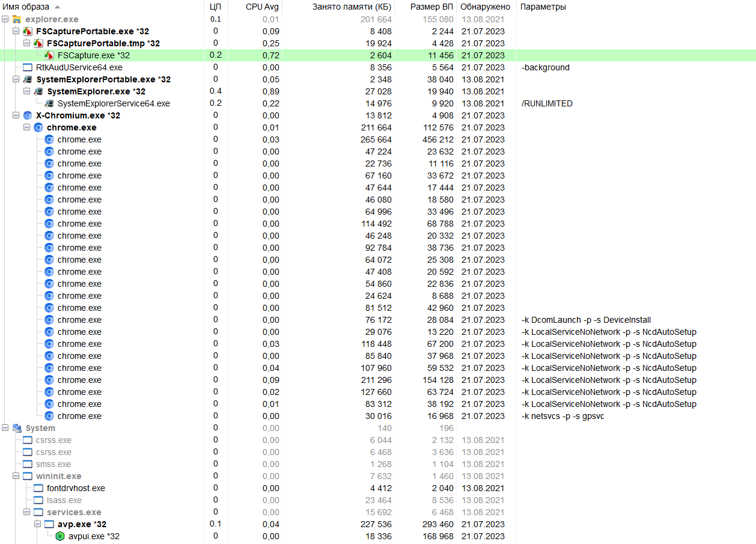Click the X-Chromium.exe *32 icon
756x544 pixels.
pos(28,115)
